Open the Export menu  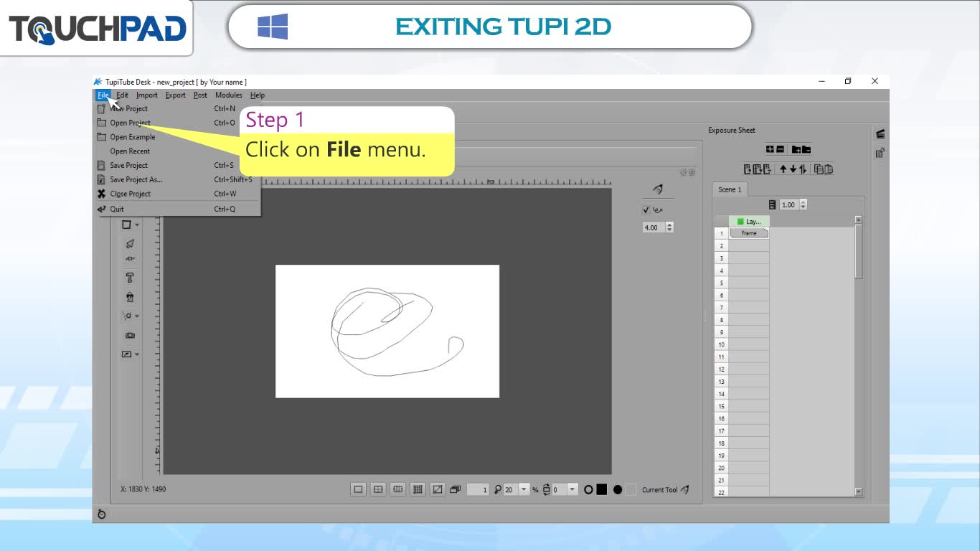coord(175,95)
